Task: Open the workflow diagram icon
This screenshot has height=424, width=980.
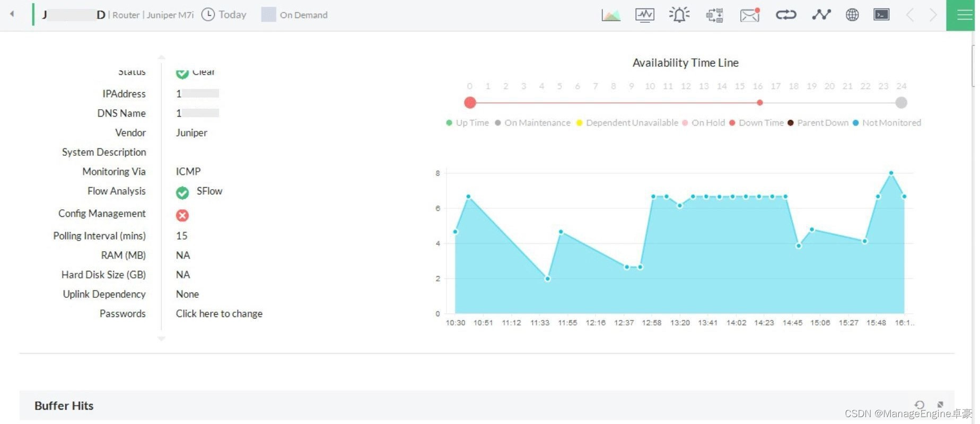Action: coord(714,15)
